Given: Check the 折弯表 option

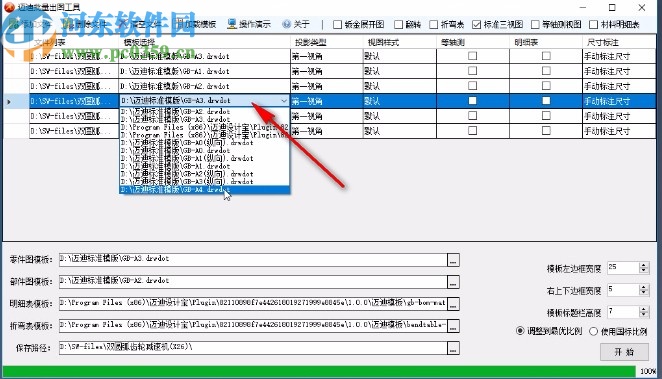Looking at the screenshot, I should pyautogui.click(x=434, y=24).
